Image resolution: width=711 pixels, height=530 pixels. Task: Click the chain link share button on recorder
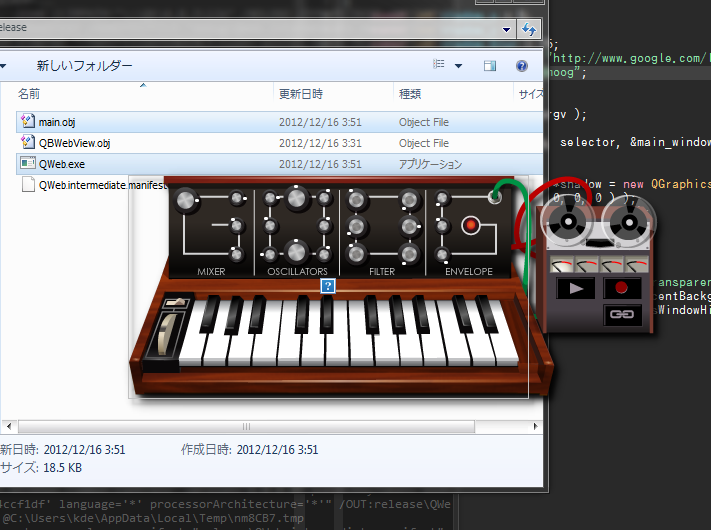622,314
